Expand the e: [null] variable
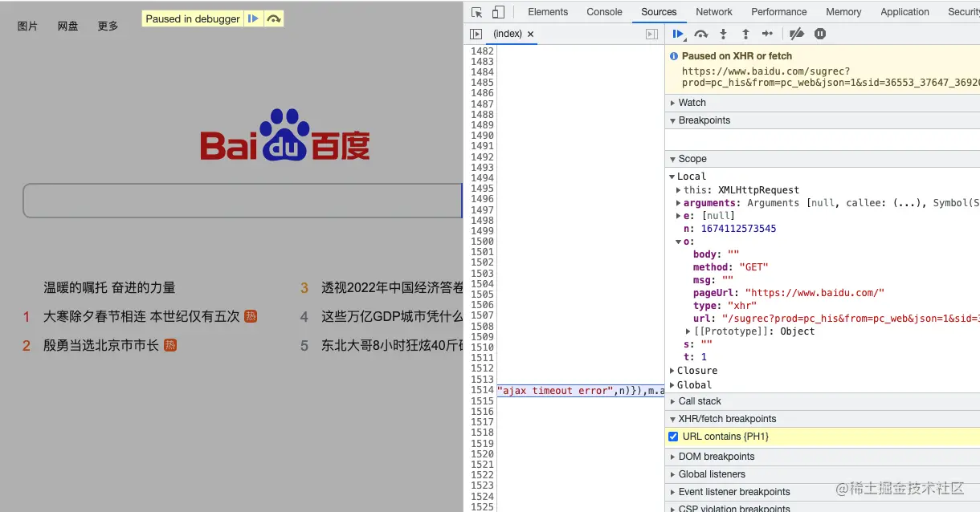Viewport: 980px width, 512px height. coord(679,216)
